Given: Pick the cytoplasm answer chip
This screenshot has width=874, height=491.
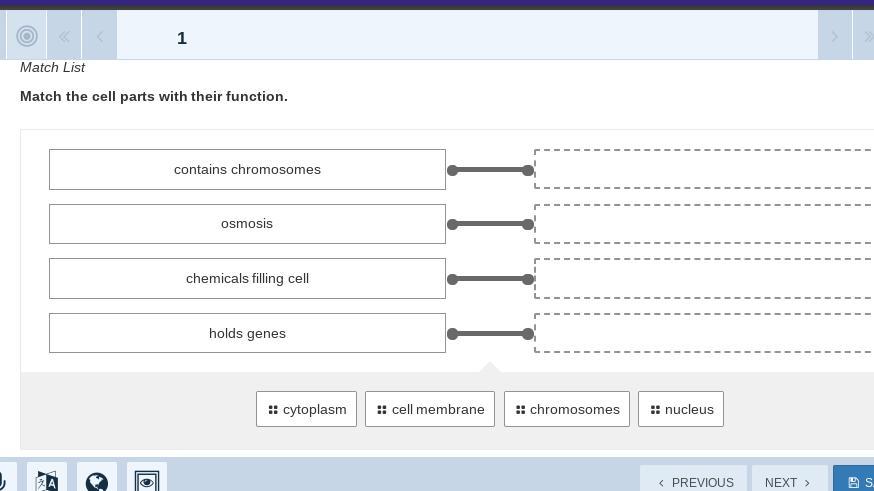Looking at the screenshot, I should [306, 409].
